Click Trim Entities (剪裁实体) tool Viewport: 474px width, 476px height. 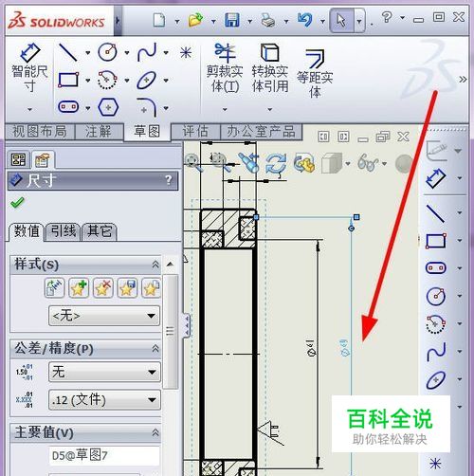[225, 68]
